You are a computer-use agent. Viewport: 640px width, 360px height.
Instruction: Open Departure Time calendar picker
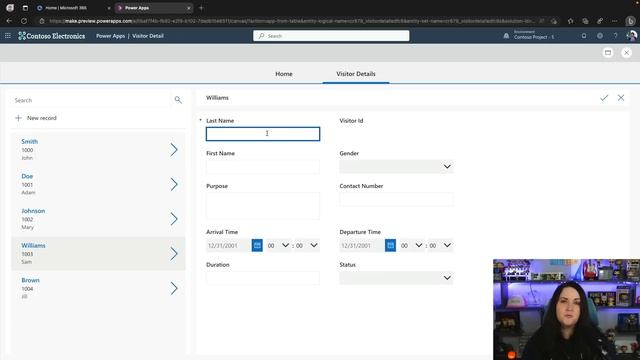(x=390, y=245)
